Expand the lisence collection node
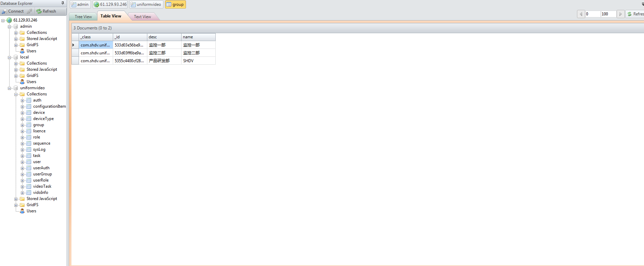644x266 pixels. [22, 131]
